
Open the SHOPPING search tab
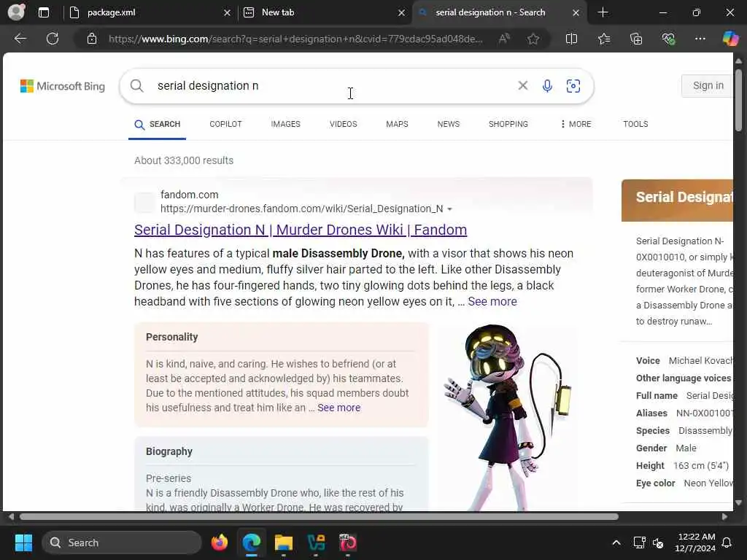click(508, 124)
